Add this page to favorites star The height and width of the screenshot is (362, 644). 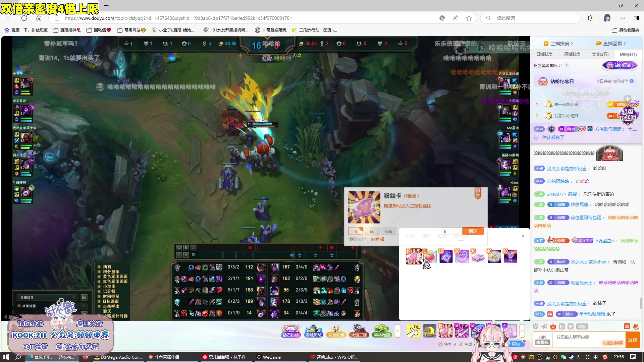469,18
